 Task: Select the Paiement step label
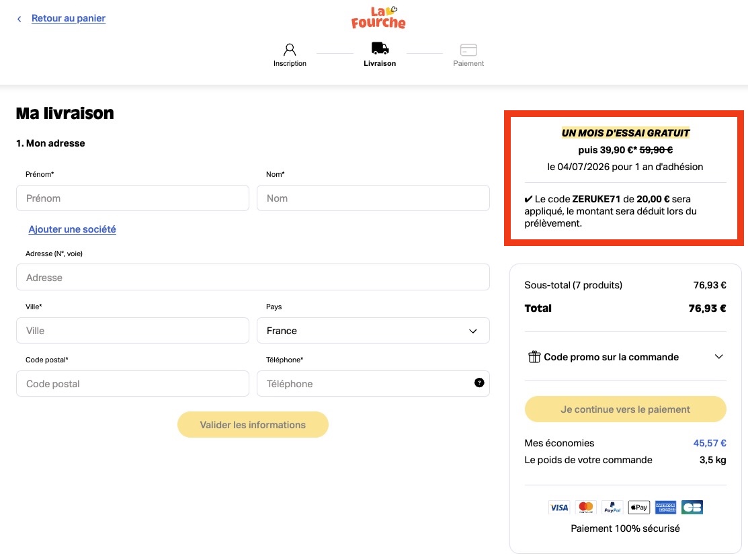pyautogui.click(x=468, y=63)
